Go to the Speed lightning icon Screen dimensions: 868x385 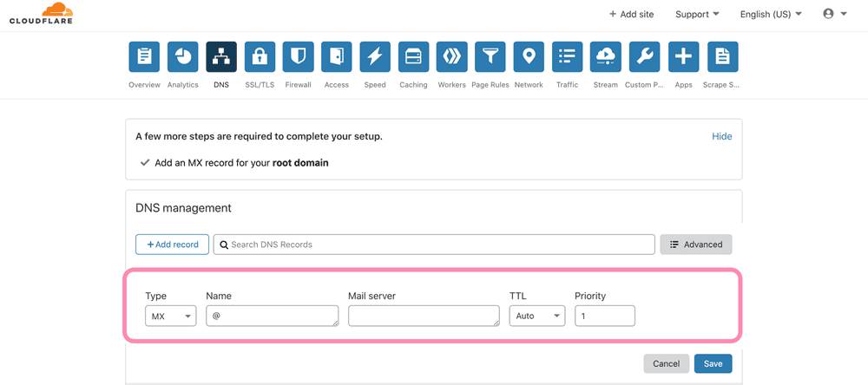(375, 57)
